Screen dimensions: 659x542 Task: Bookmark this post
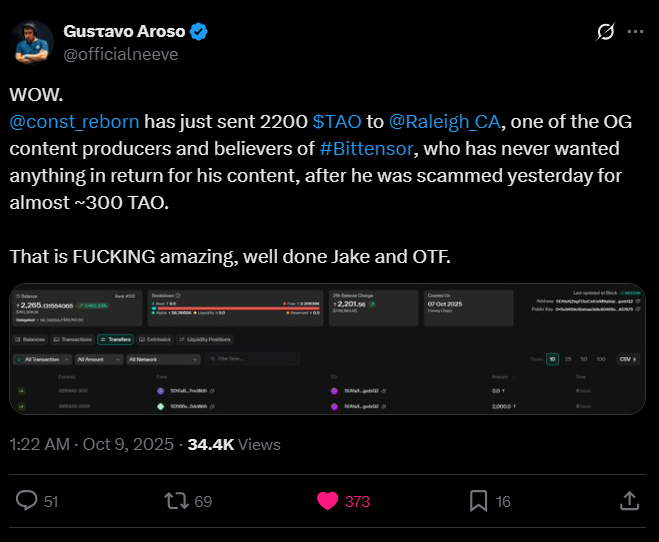(x=478, y=501)
